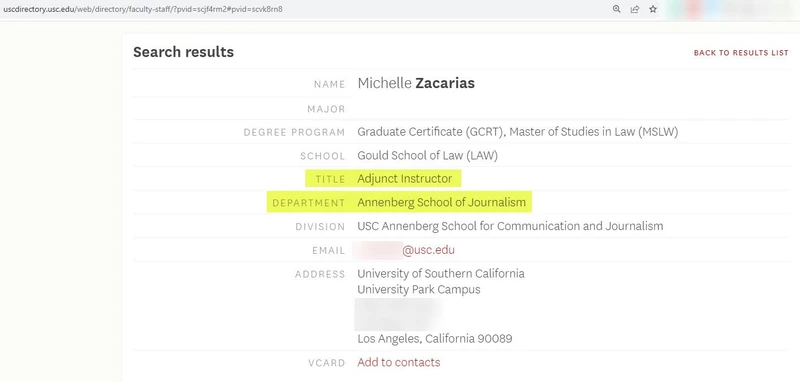
Task: Open the @usc.edu email link
Action: click(x=428, y=250)
